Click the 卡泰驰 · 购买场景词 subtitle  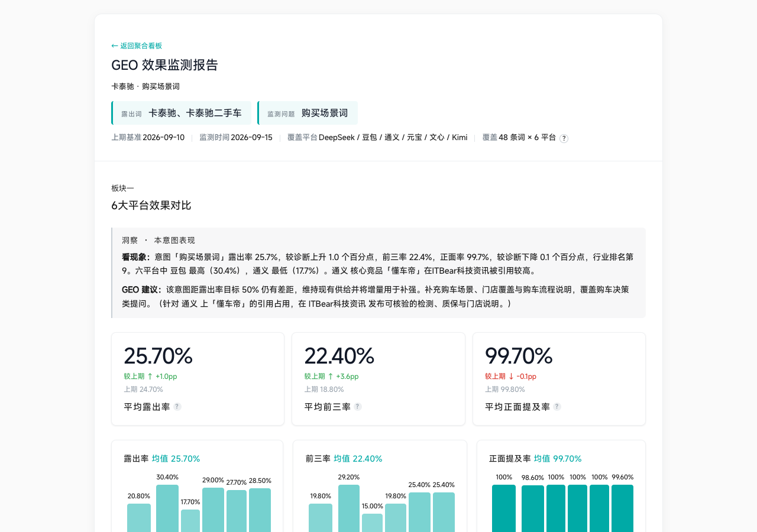145,86
